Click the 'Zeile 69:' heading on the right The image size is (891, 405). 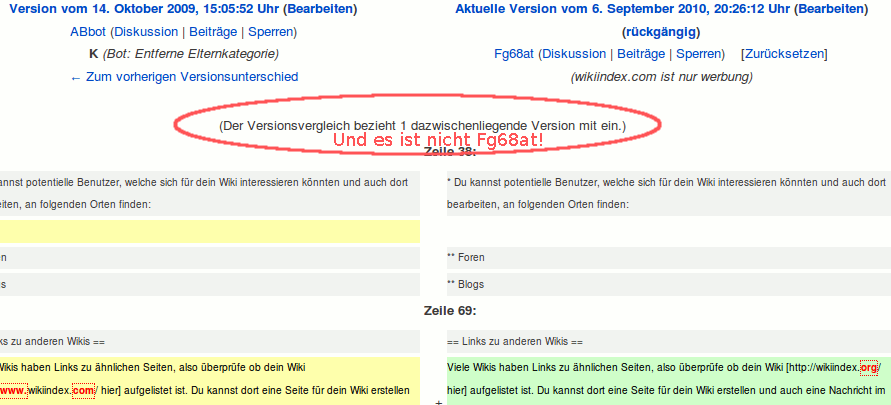pyautogui.click(x=450, y=311)
